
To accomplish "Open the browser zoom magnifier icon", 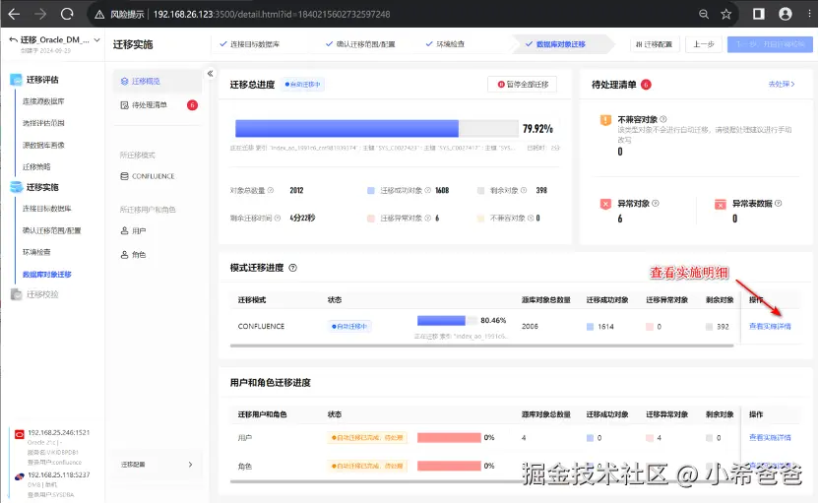I will tap(704, 14).
